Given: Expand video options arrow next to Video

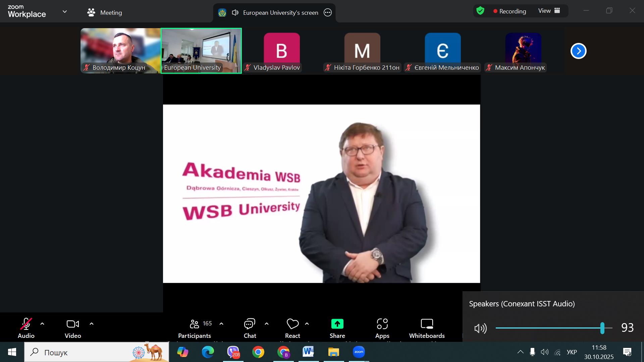Looking at the screenshot, I should [x=92, y=324].
